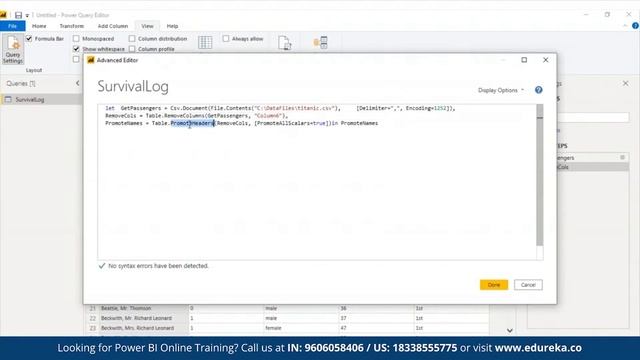Click the scroll down chevron below the data grid

point(510,331)
